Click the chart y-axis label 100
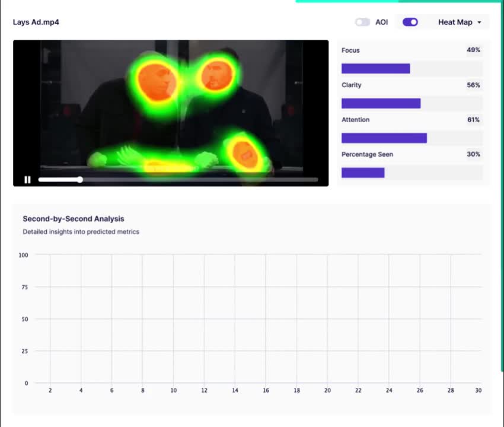504x427 pixels. pos(24,255)
